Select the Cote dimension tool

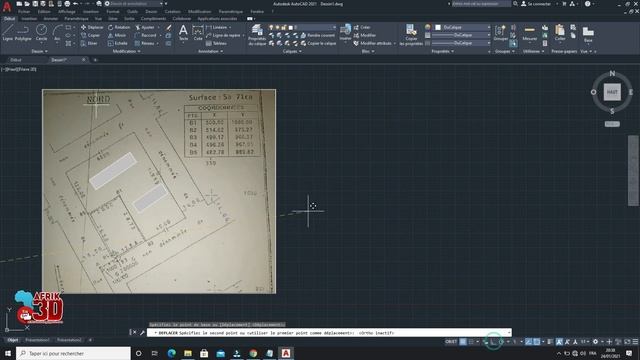(x=198, y=32)
